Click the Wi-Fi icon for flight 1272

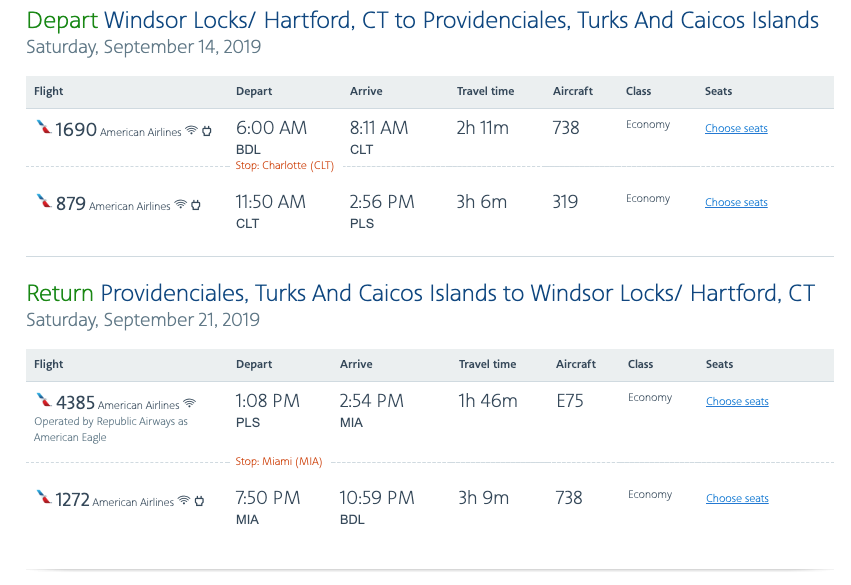point(183,501)
